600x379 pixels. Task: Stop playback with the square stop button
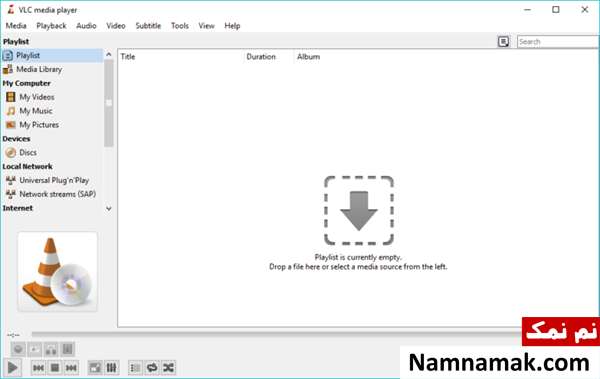[55, 368]
